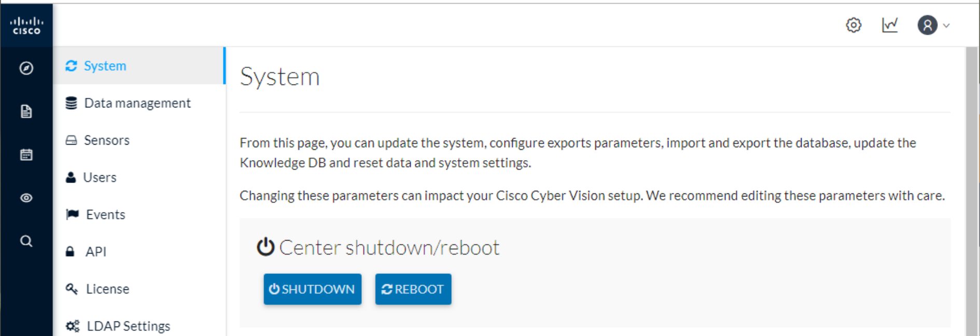Select the eye monitoring icon in the sidebar
This screenshot has width=980, height=336.
26,198
